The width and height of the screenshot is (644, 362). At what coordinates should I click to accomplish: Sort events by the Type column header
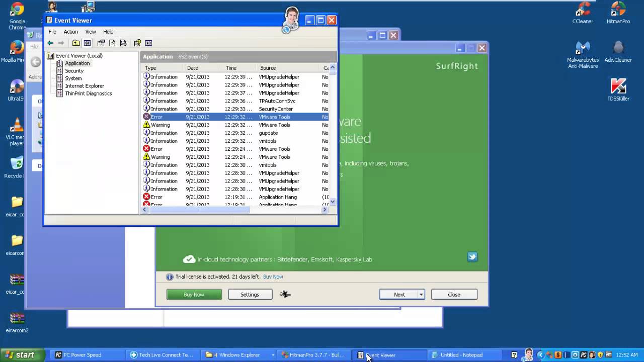point(162,68)
